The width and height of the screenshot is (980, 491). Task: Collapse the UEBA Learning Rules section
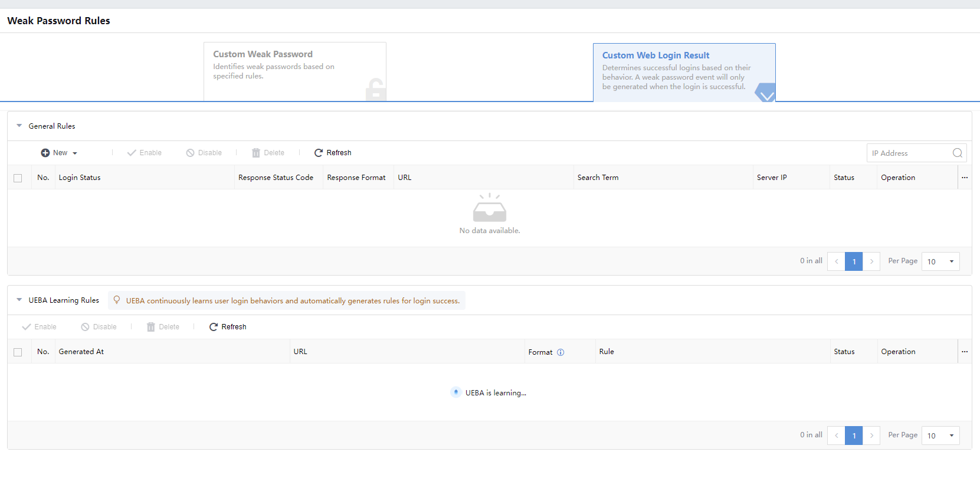coord(19,300)
